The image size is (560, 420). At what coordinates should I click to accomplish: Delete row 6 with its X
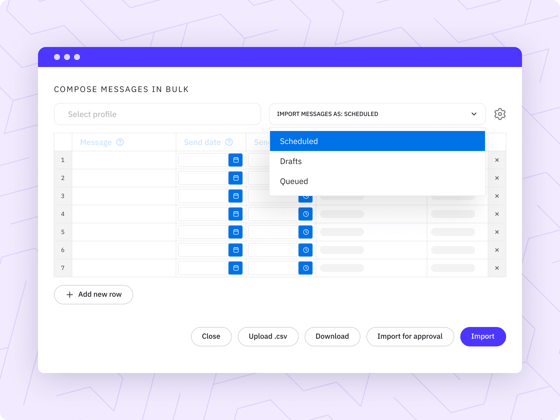(x=497, y=250)
